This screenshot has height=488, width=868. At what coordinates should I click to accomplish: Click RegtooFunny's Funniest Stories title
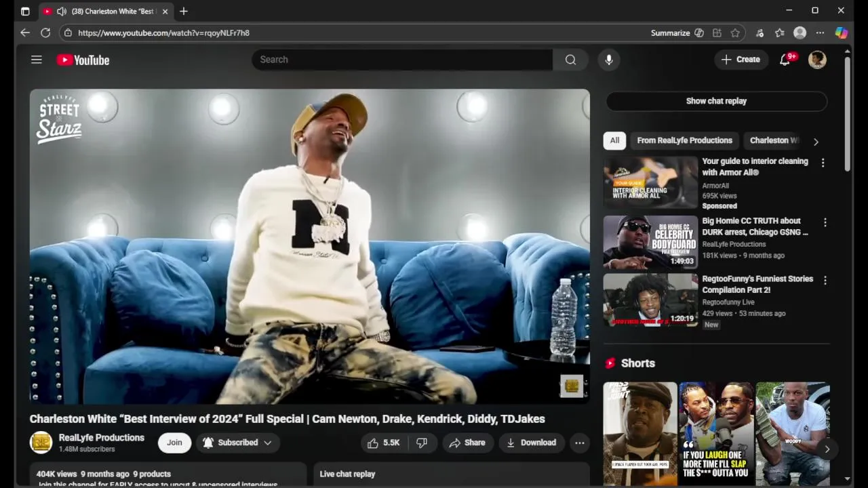tap(757, 284)
